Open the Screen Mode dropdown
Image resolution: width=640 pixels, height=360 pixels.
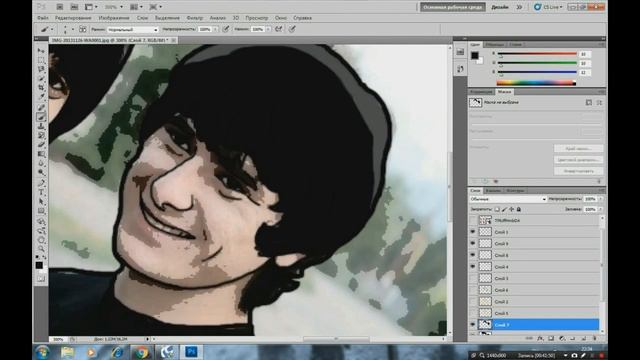156,7
